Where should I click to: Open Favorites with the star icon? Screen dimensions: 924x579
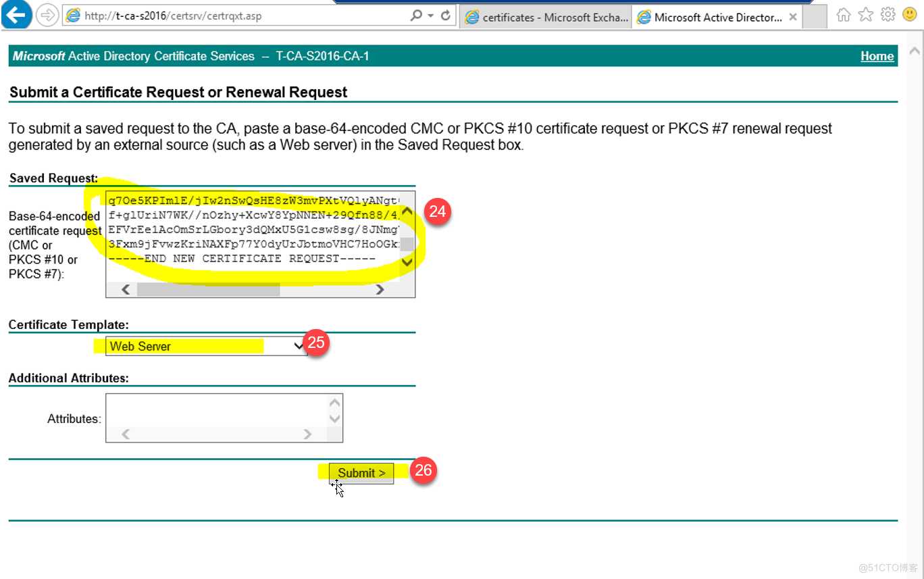point(866,15)
